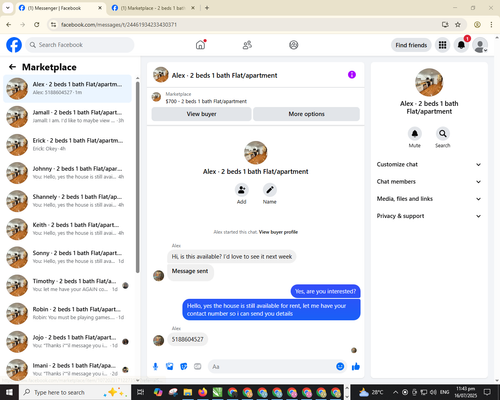500x400 pixels.
Task: Open the account profile avatar menu
Action: (x=480, y=45)
